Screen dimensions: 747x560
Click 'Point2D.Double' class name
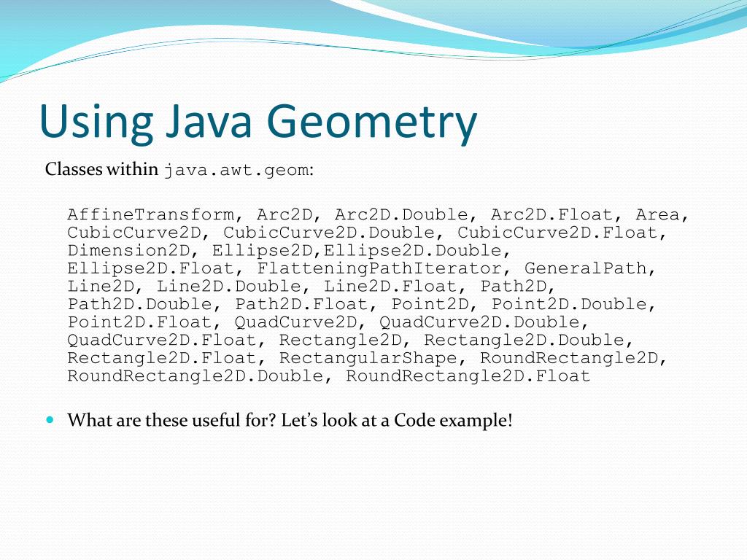pyautogui.click(x=569, y=304)
